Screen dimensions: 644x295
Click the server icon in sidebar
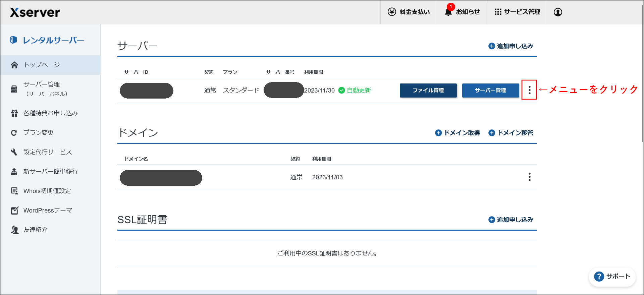coord(14,89)
